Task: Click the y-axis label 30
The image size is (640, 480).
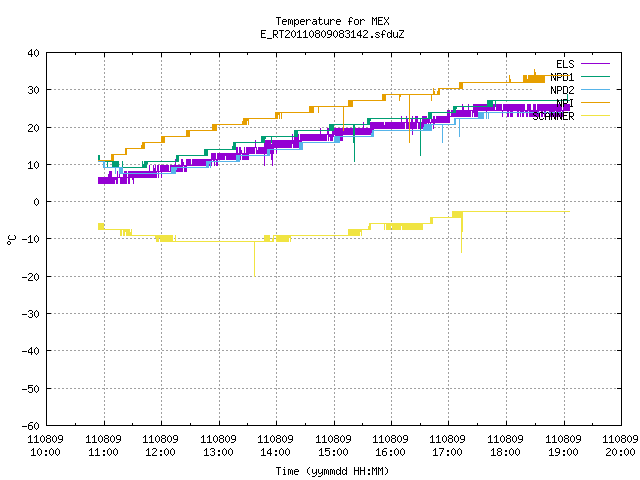Action: tap(33, 90)
